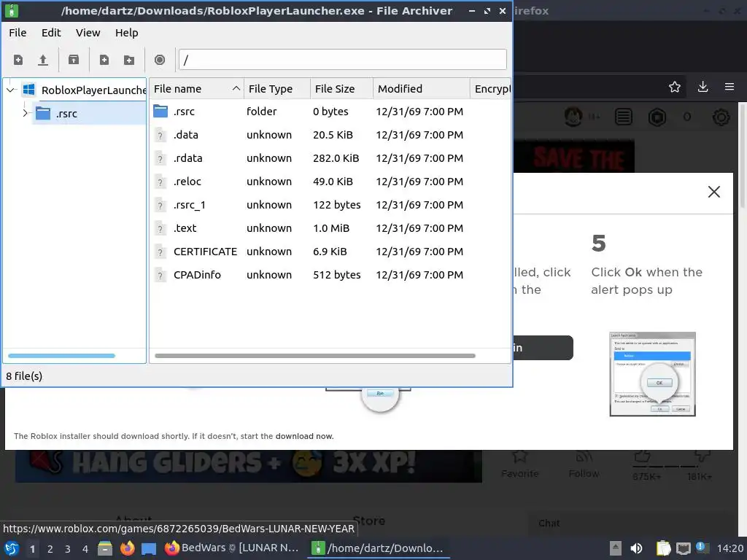Expand the .rsrc tree folder arrow
The height and width of the screenshot is (560, 747).
tap(26, 113)
